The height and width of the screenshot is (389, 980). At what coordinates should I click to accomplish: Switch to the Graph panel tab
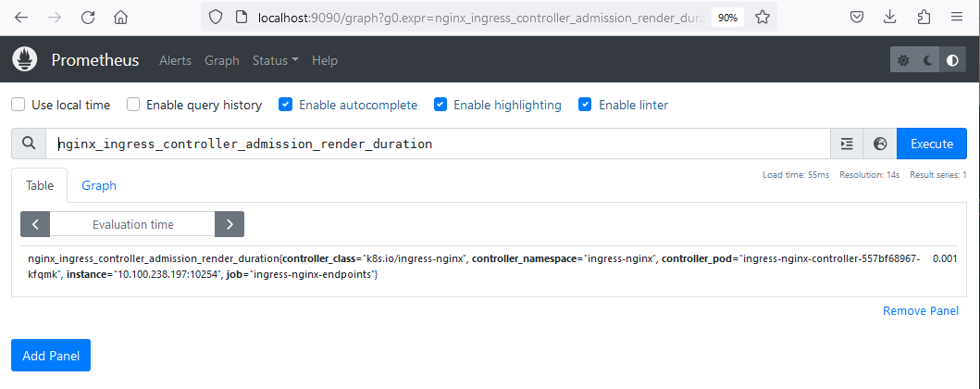click(99, 185)
